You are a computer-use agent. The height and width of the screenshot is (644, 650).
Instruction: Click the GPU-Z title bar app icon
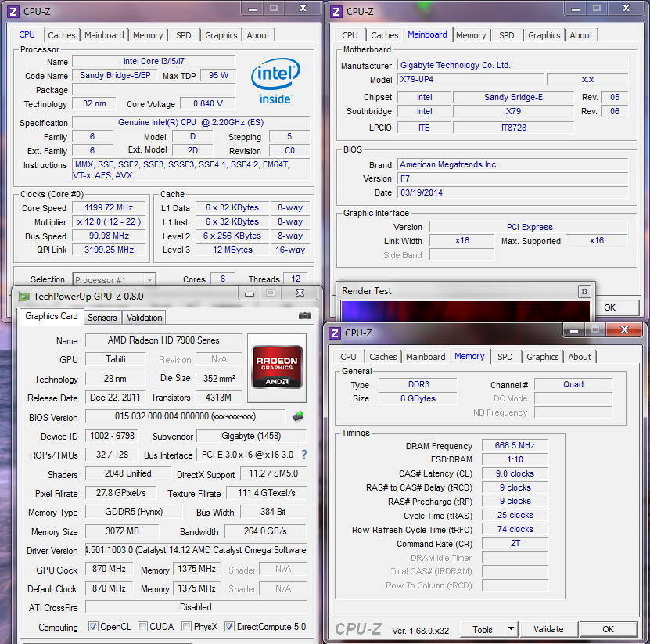coord(24,297)
